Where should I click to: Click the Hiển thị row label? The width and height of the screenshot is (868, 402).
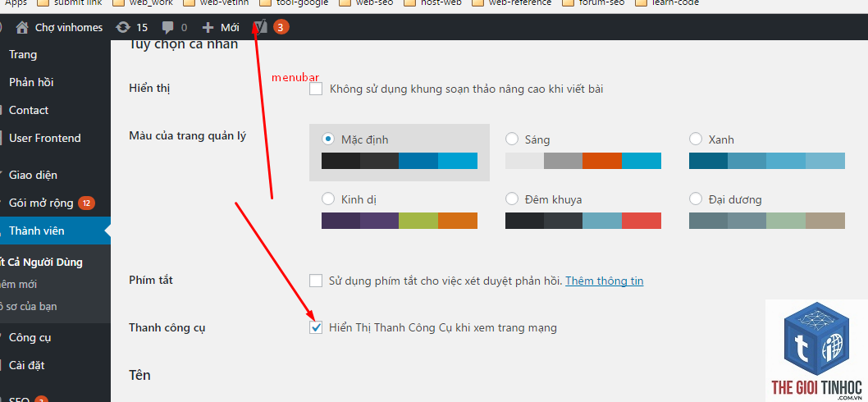(149, 89)
